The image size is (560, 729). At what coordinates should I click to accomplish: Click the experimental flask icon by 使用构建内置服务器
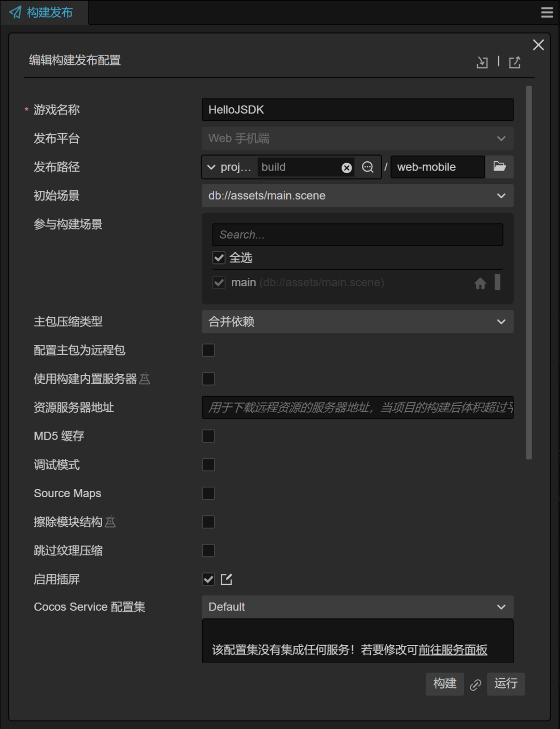145,379
